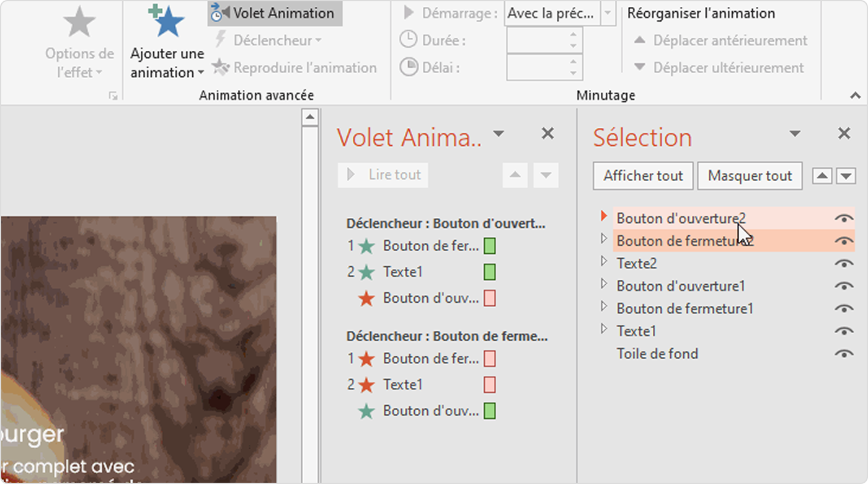Hide the Toile de fond object

(x=844, y=354)
